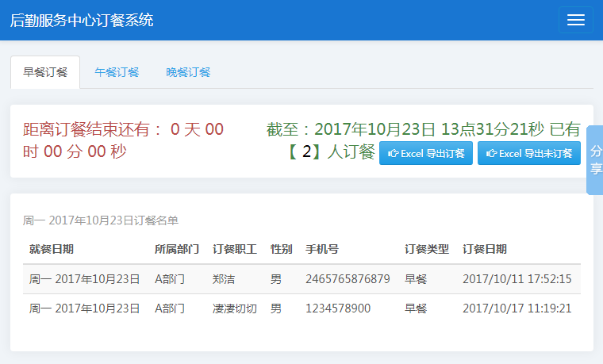The image size is (603, 364).
Task: Open the hamburger navigation menu
Action: tap(575, 21)
